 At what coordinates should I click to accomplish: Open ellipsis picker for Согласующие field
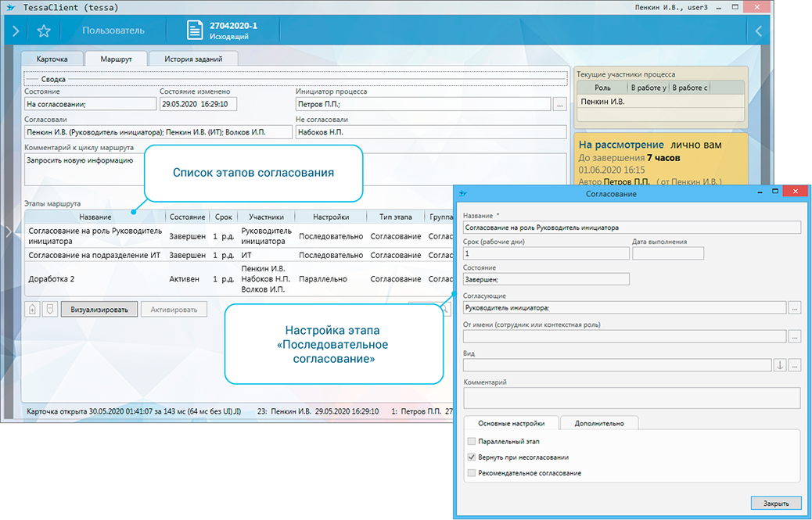[795, 308]
